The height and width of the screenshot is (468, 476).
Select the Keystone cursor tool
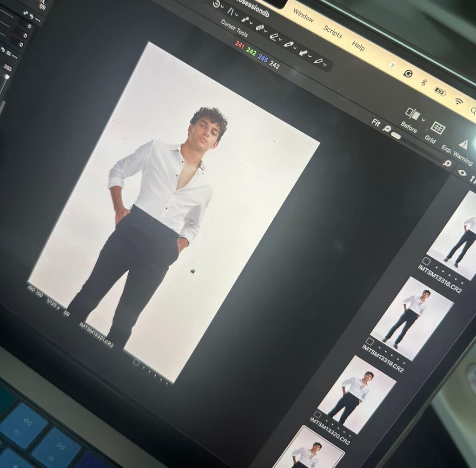(x=231, y=11)
